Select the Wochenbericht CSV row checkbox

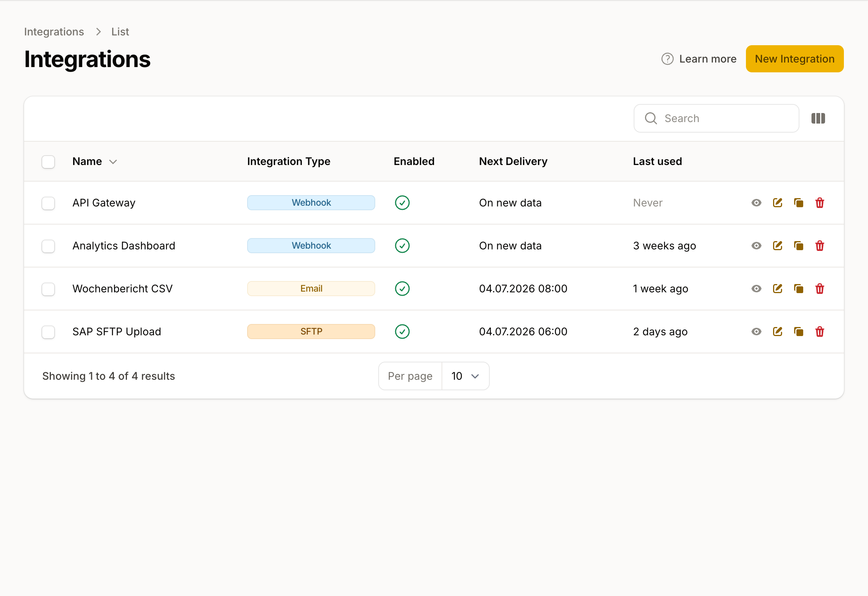tap(48, 289)
